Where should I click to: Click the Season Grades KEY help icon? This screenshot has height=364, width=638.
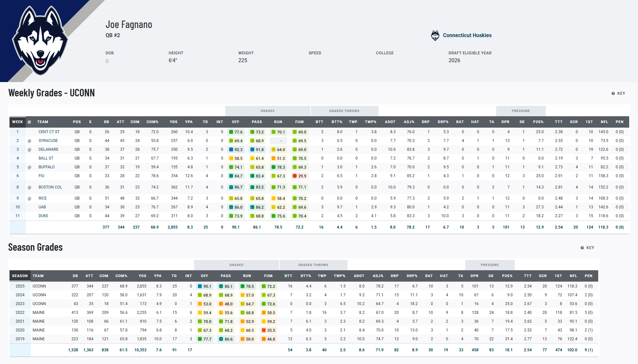point(582,248)
